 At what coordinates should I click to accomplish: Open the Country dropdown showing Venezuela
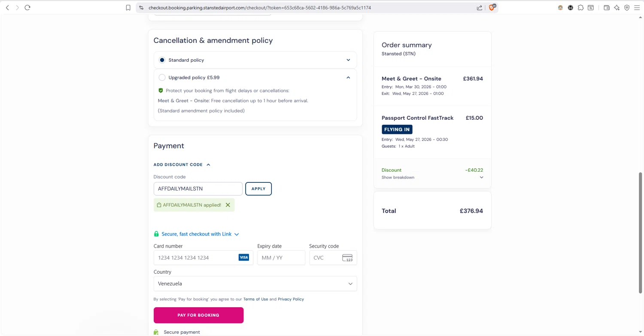coord(255,284)
